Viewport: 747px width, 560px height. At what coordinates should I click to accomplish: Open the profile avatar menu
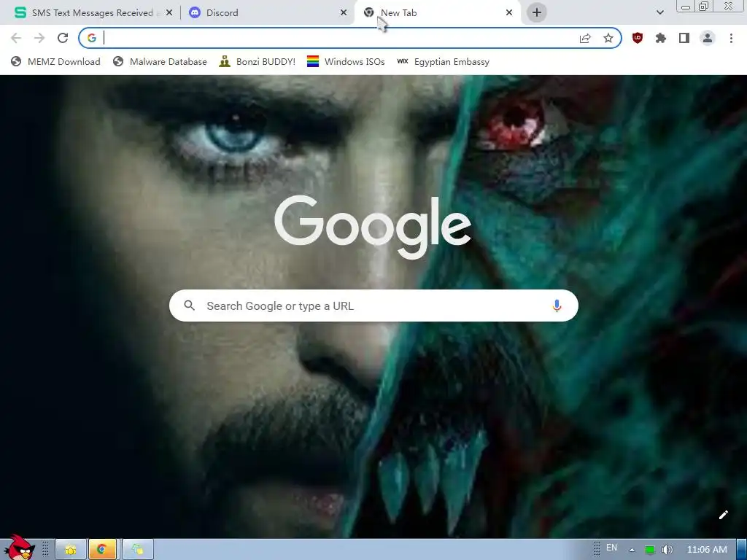point(708,38)
